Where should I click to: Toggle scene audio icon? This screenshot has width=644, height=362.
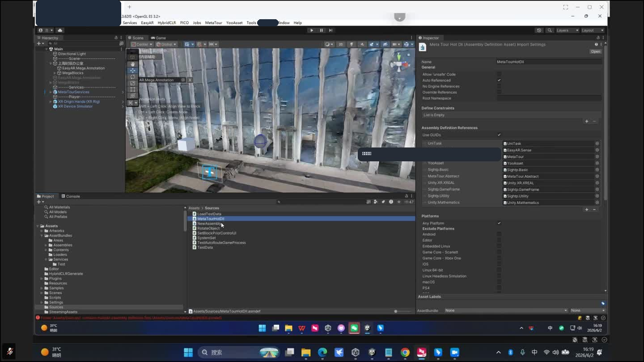(362, 44)
